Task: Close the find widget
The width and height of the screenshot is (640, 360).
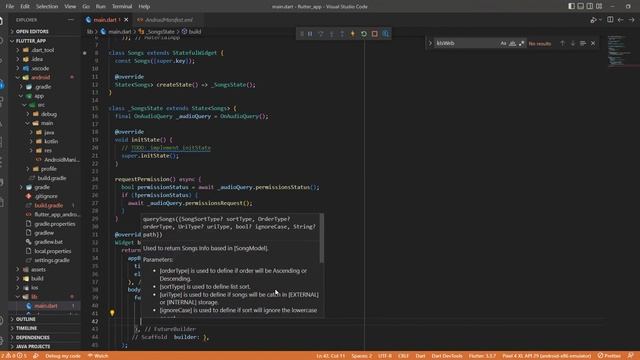Action: point(593,43)
